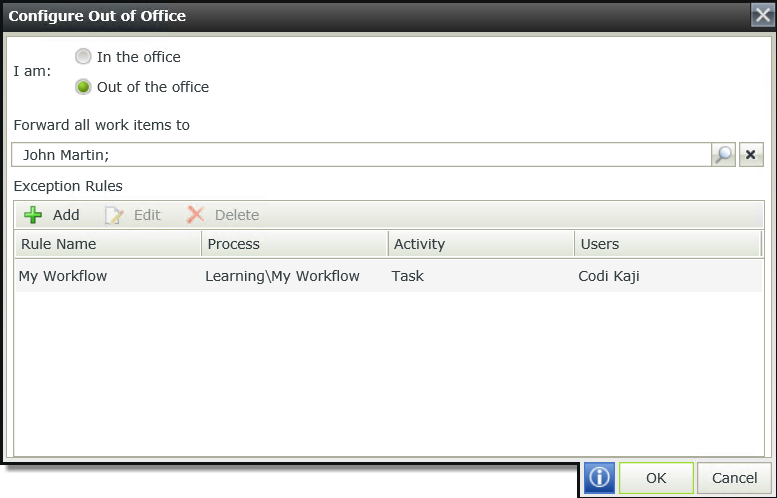Screen dimensions: 777x498
Task: Click the Users column header
Action: pyautogui.click(x=667, y=244)
